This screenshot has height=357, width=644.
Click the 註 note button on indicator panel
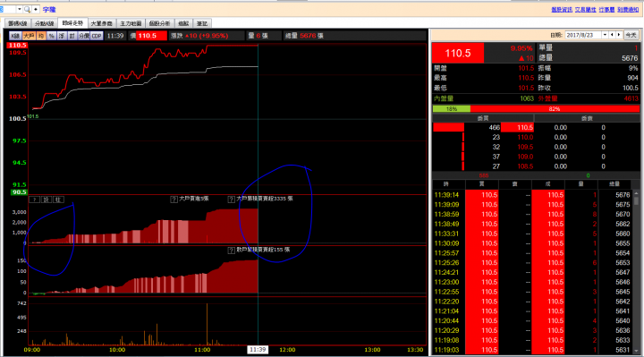click(x=58, y=200)
